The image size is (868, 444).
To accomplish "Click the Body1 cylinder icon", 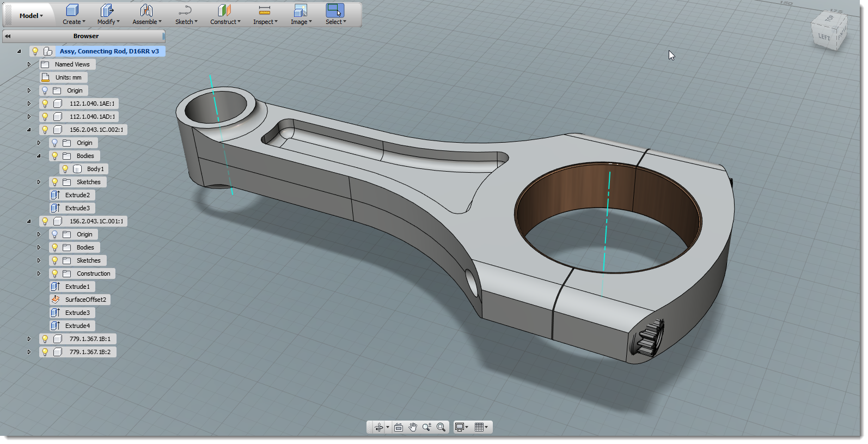I will 77,169.
